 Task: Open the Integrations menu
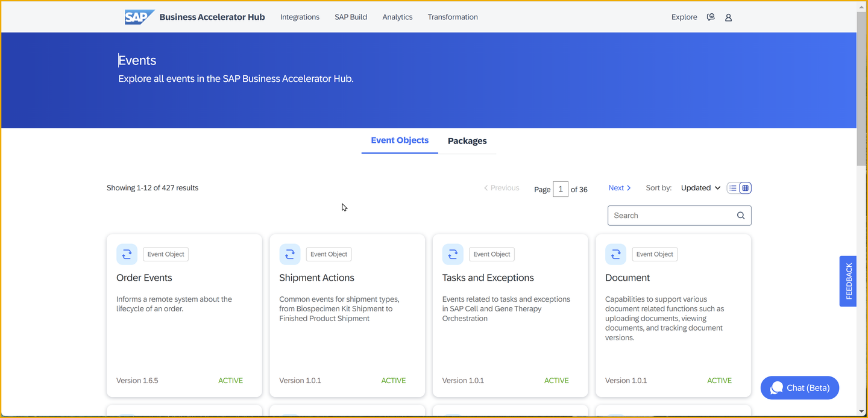(300, 17)
